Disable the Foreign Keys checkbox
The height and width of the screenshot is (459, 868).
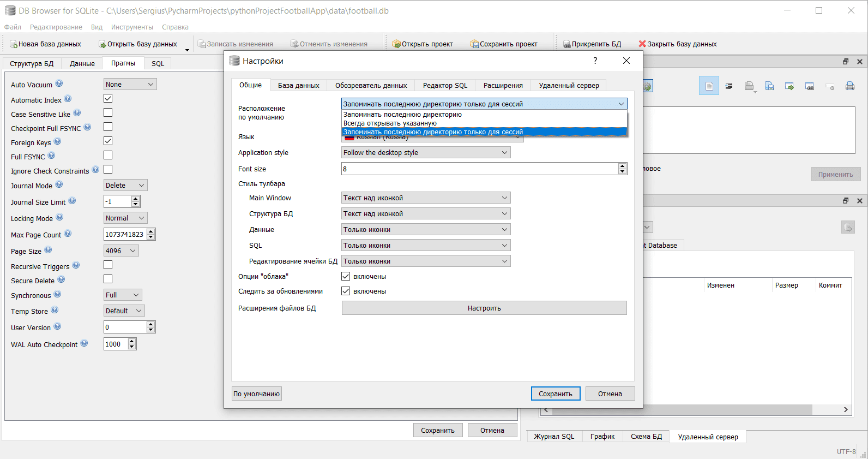108,141
